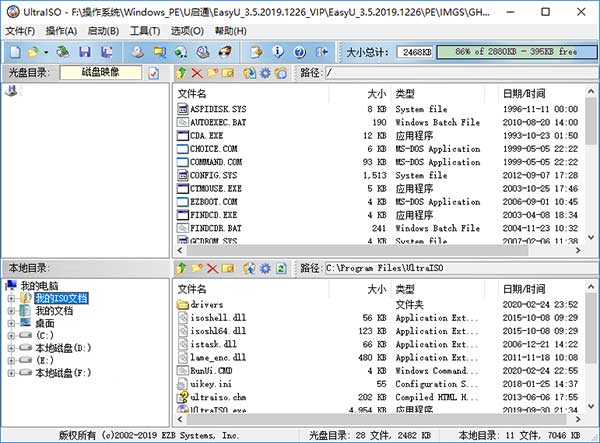Click the Burn CD/DVD image icon
Image resolution: width=600 pixels, height=443 pixels.
coord(225,52)
